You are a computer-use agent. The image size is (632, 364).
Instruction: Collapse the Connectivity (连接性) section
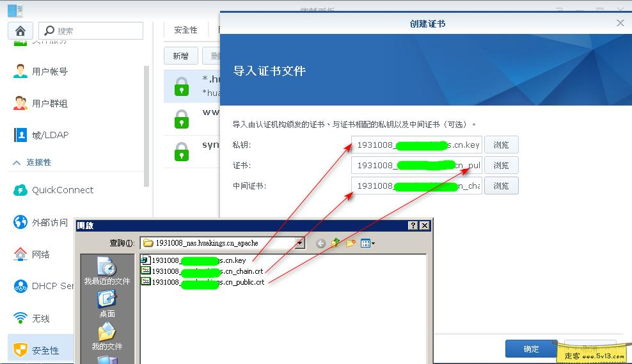17,162
